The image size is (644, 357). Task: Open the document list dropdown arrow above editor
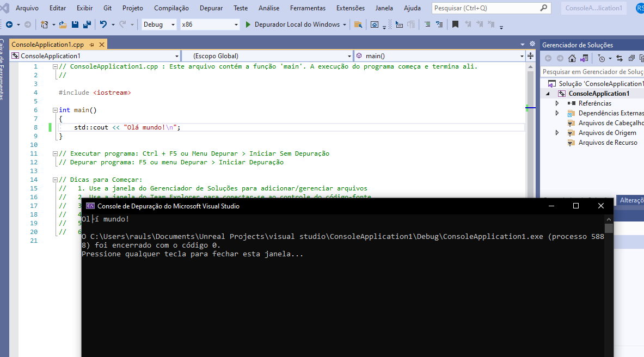tap(523, 44)
